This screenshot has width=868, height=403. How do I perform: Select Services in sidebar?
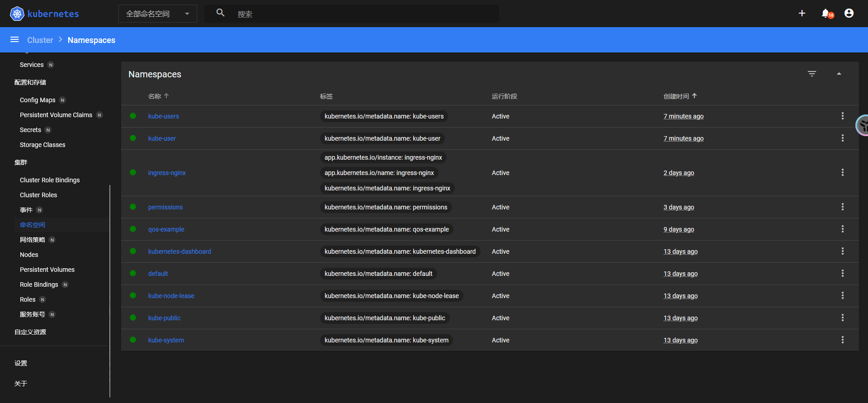click(32, 65)
